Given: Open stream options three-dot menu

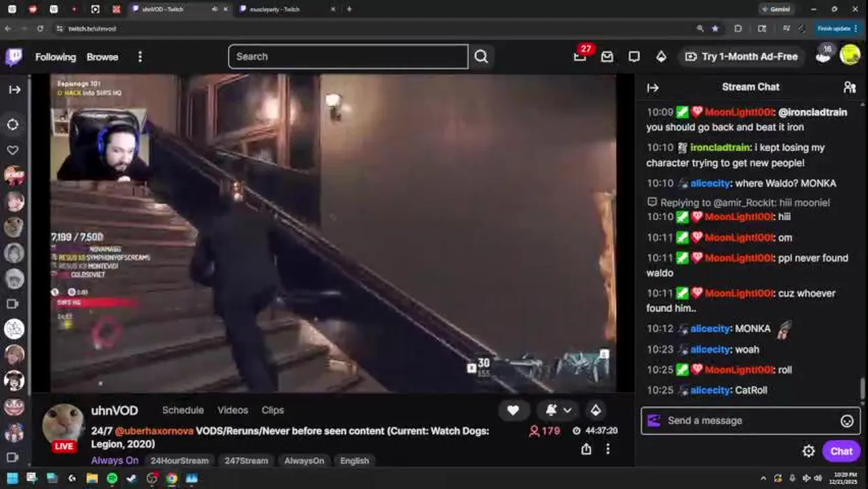Looking at the screenshot, I should tap(608, 449).
